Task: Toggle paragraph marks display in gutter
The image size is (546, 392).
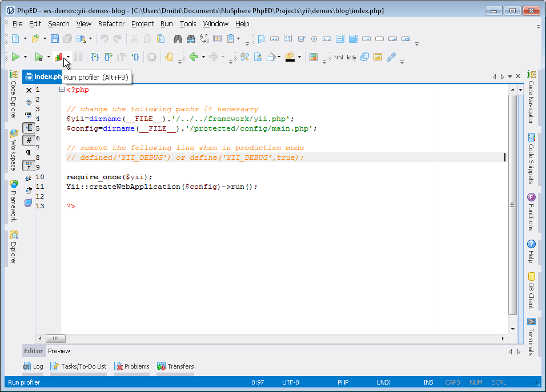Action: 29,152
